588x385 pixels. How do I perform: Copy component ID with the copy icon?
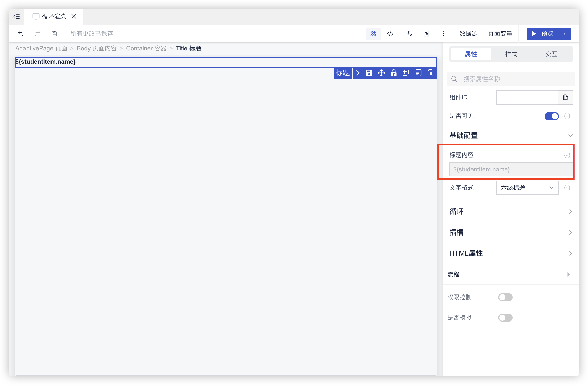(566, 97)
